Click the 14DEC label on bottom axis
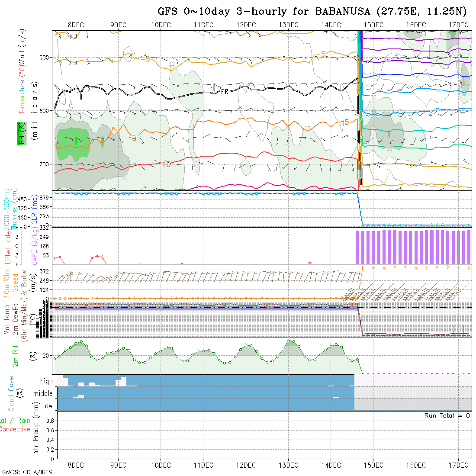The width and height of the screenshot is (476, 476). click(x=331, y=465)
